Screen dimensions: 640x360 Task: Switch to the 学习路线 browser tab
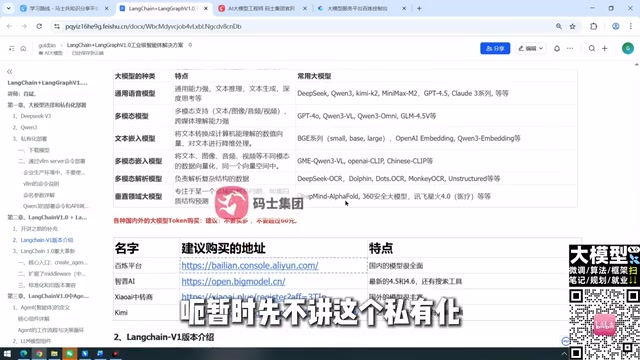(x=64, y=9)
